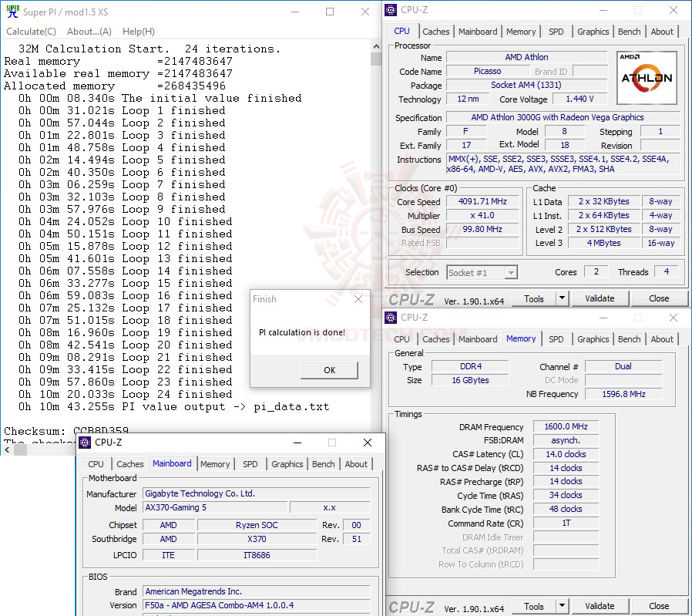Click the Super PI app icon in title bar

click(x=13, y=12)
